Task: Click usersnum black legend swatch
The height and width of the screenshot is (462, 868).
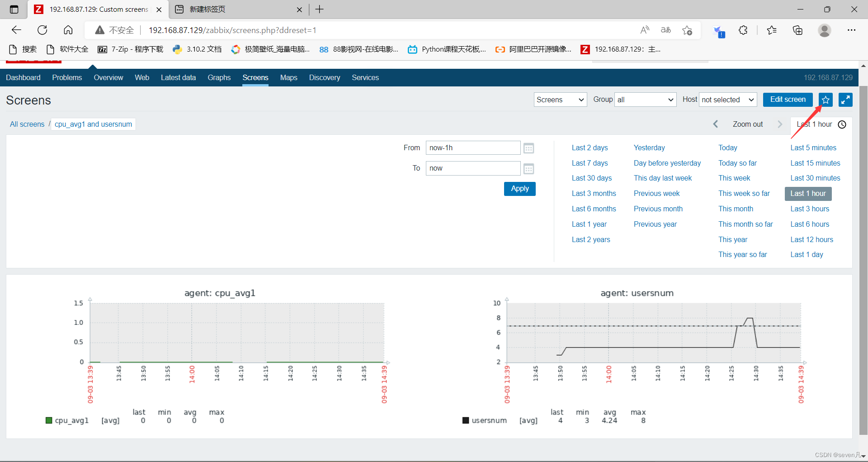Action: tap(466, 420)
